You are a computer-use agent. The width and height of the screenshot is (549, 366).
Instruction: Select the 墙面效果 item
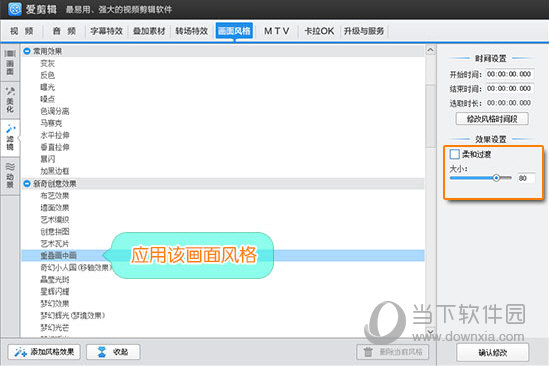[x=55, y=207]
